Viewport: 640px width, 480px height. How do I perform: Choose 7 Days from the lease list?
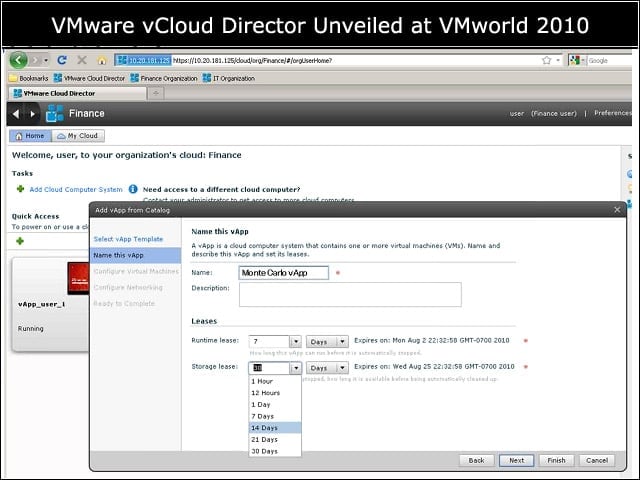pos(275,416)
